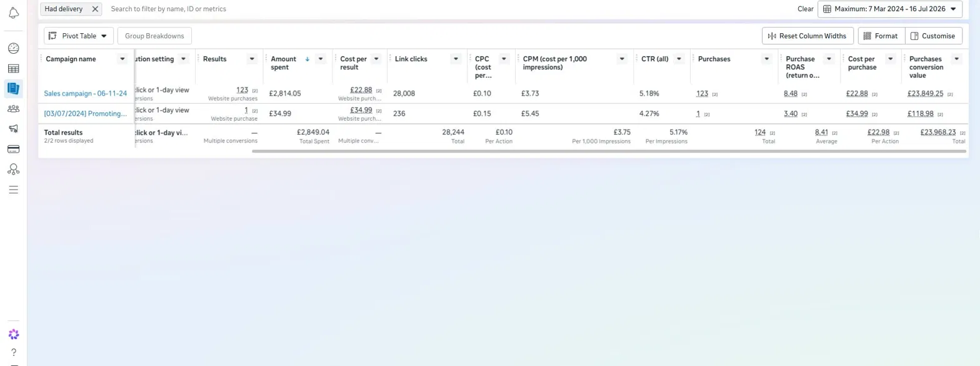Open the all tools hamburger menu
The height and width of the screenshot is (366, 980).
coord(14,189)
